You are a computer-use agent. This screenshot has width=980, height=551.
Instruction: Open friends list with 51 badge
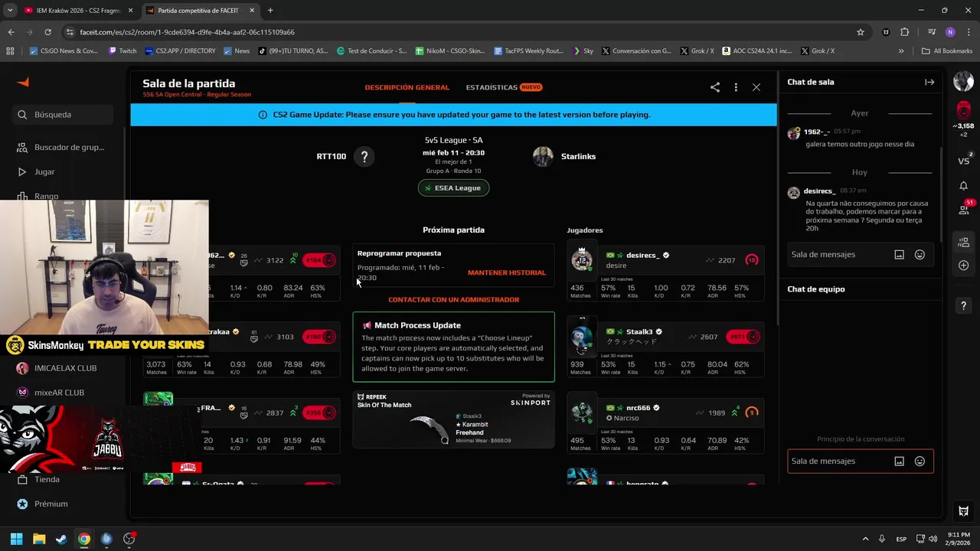click(964, 209)
